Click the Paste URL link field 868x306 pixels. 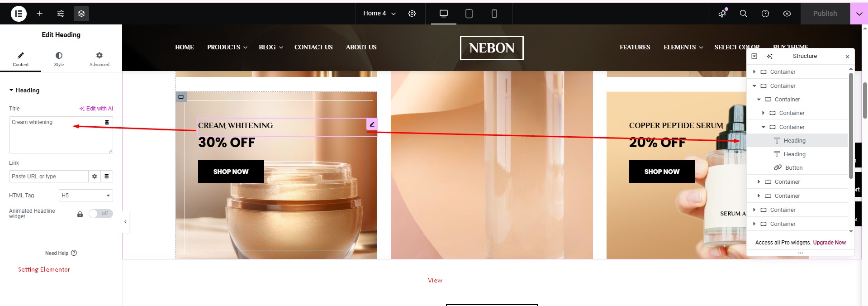pos(48,177)
